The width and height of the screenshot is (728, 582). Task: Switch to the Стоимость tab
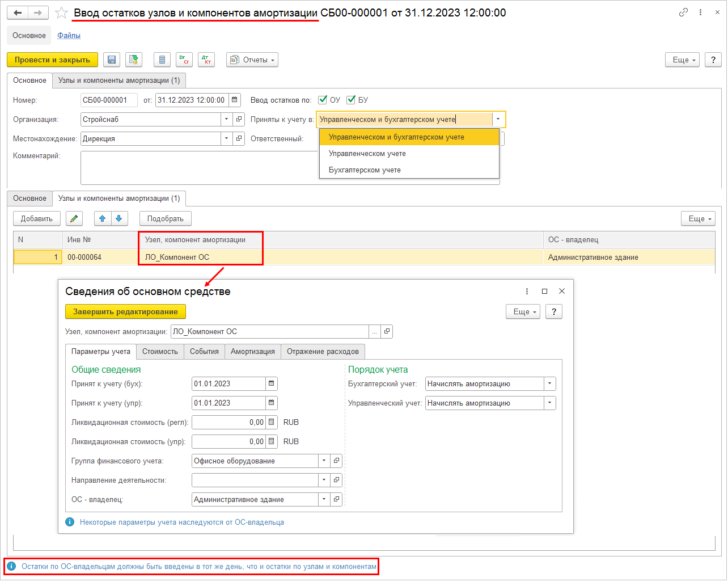[x=160, y=352]
